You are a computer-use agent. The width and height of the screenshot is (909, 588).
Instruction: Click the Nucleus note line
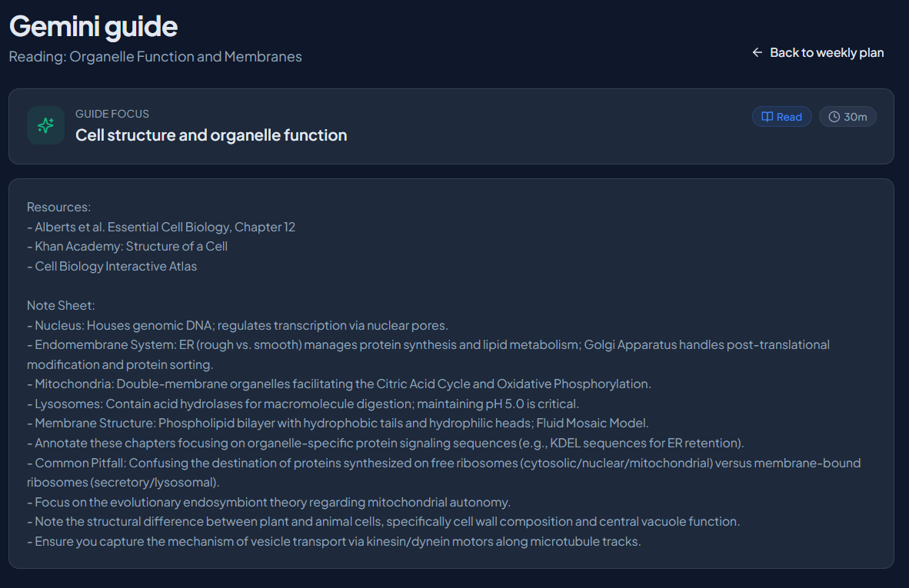tap(238, 326)
